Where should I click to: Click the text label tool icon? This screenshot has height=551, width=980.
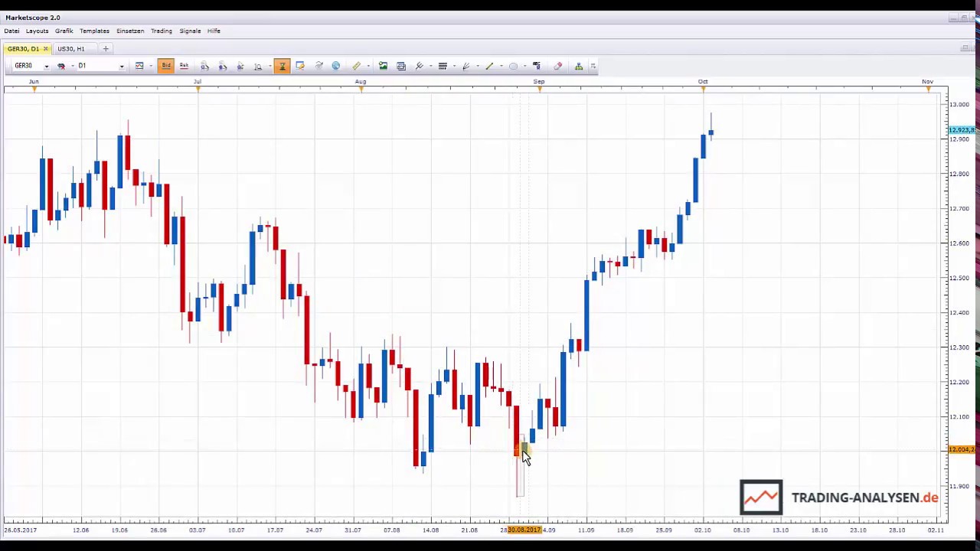click(537, 66)
